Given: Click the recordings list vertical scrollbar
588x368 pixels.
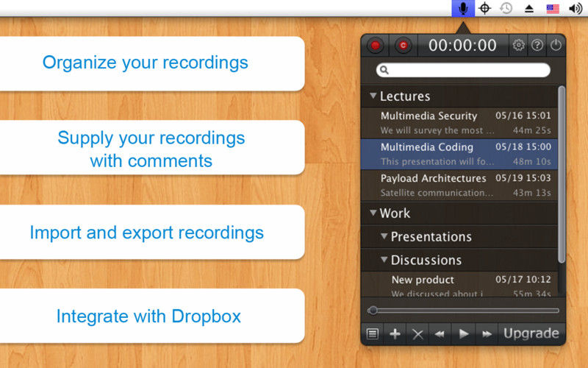Looking at the screenshot, I should [x=562, y=174].
